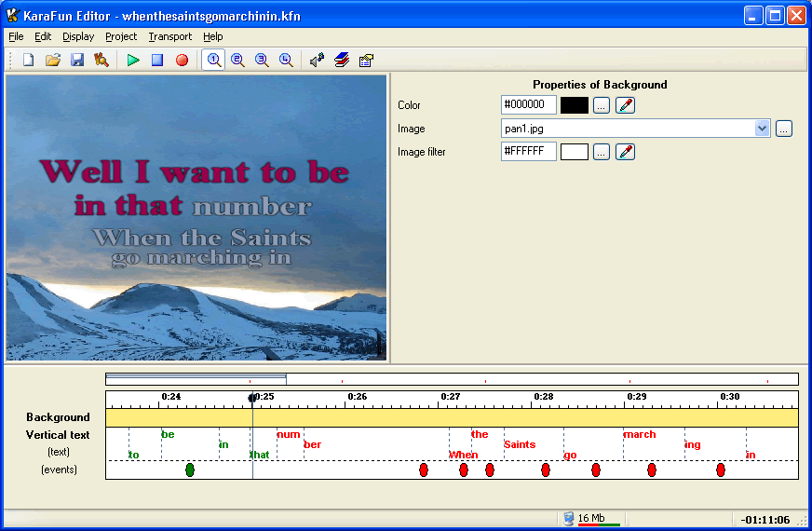Pick Image filter color with eyedropper

point(626,152)
